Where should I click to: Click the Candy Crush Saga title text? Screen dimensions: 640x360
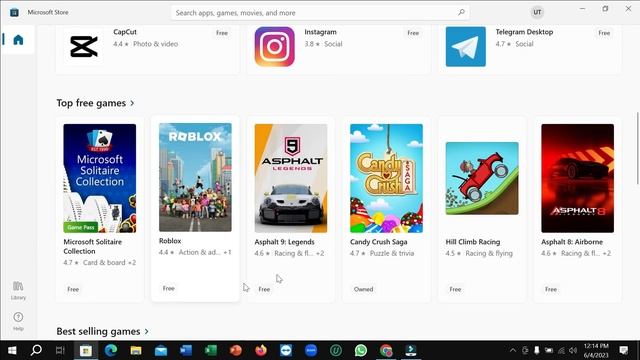(378, 242)
